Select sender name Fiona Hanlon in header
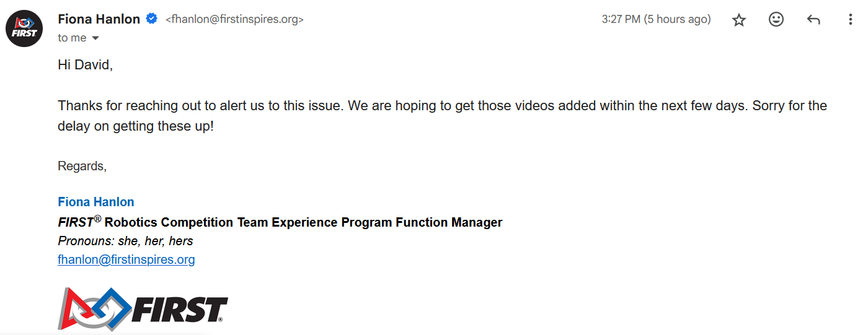This screenshot has height=335, width=868. tap(99, 19)
